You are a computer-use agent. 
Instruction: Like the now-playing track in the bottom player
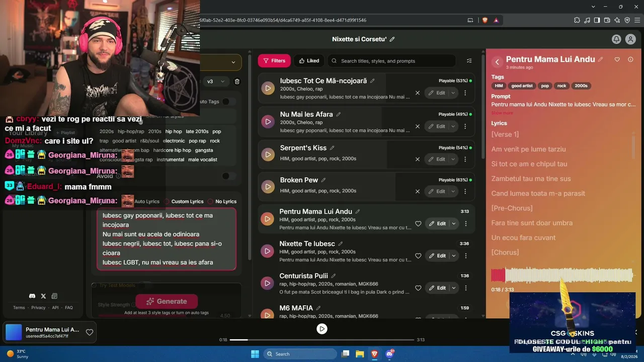pos(90,332)
